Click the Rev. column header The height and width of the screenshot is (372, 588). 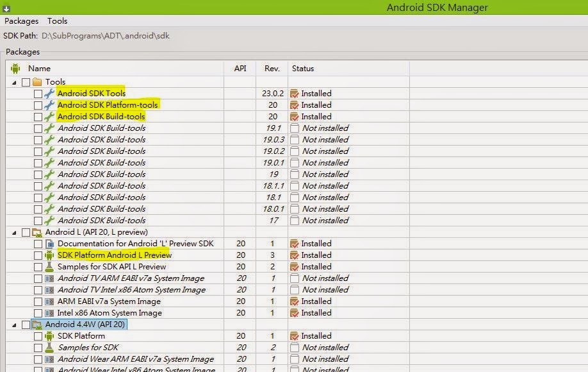(272, 68)
